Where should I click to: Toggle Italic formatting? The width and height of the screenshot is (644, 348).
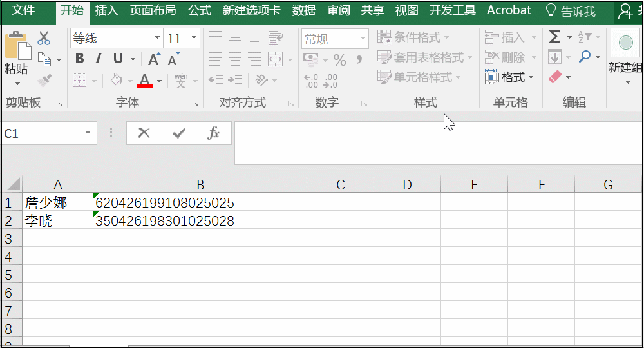99,59
